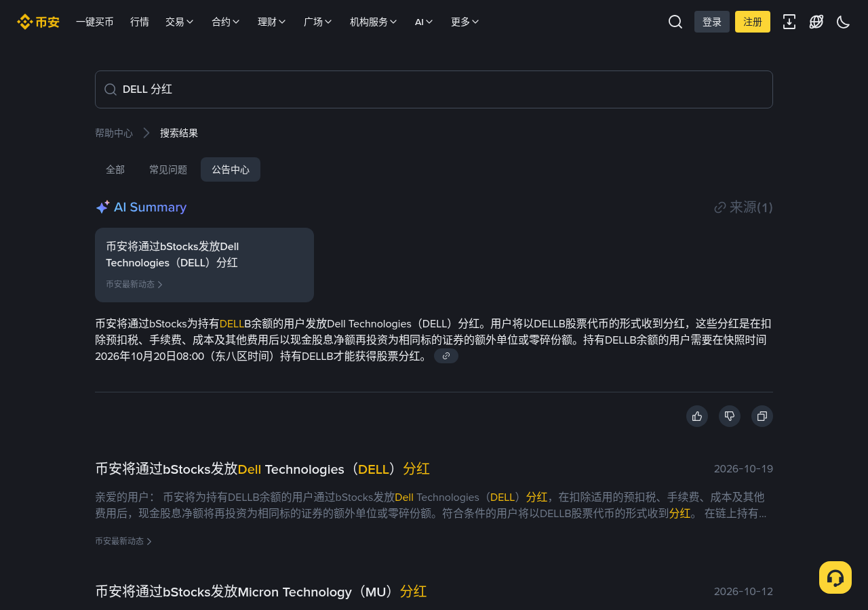
Task: Click the 2026-10-12 date text
Action: click(743, 592)
